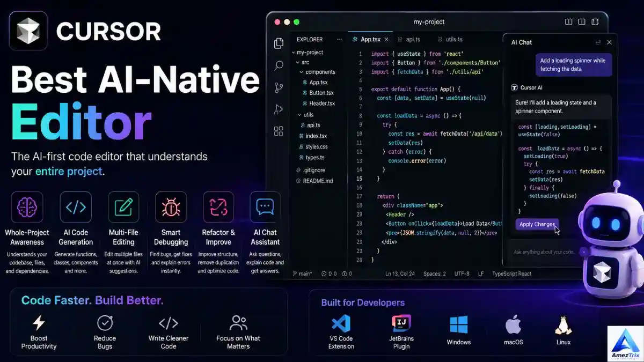The height and width of the screenshot is (362, 644).
Task: Open styles.css in the Explorer tree
Action: point(313,147)
